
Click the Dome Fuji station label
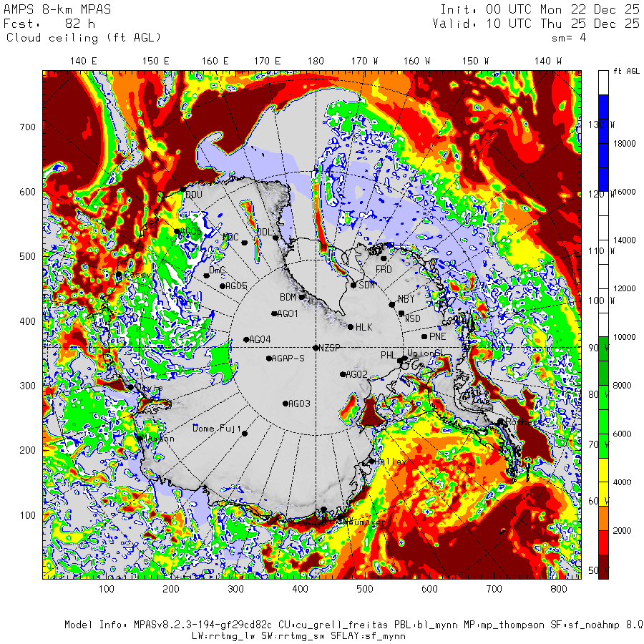217,429
